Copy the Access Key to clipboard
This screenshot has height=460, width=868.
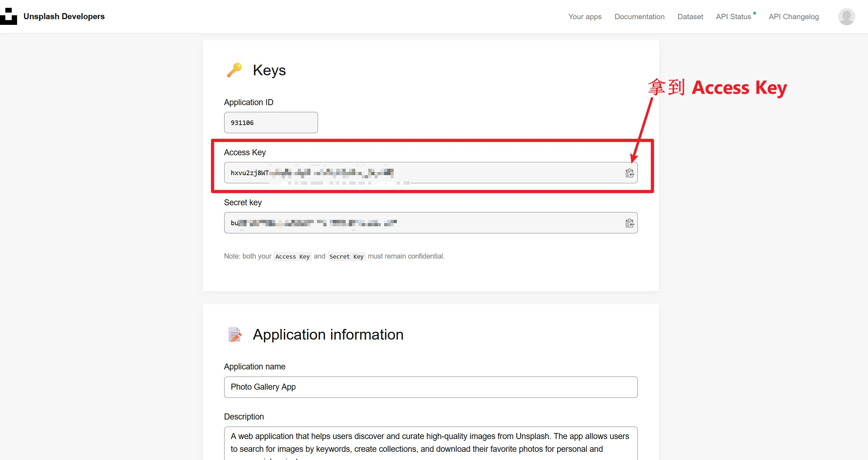tap(630, 173)
